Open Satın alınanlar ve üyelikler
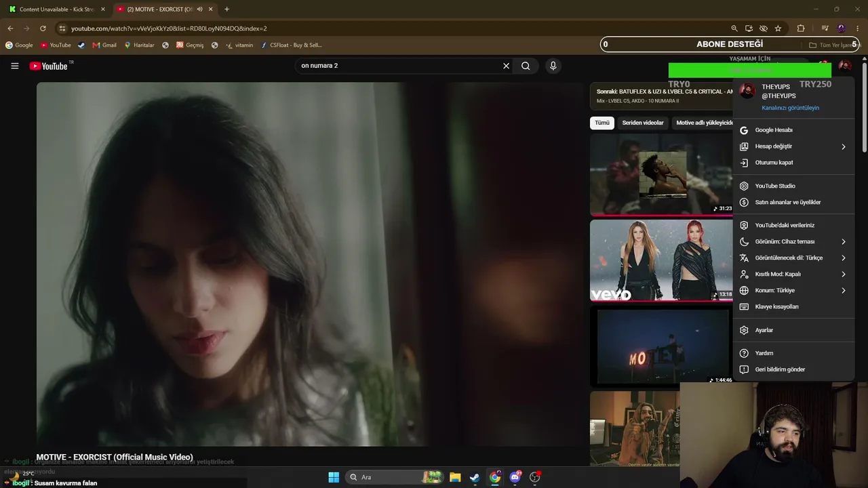This screenshot has height=488, width=868. (x=793, y=202)
